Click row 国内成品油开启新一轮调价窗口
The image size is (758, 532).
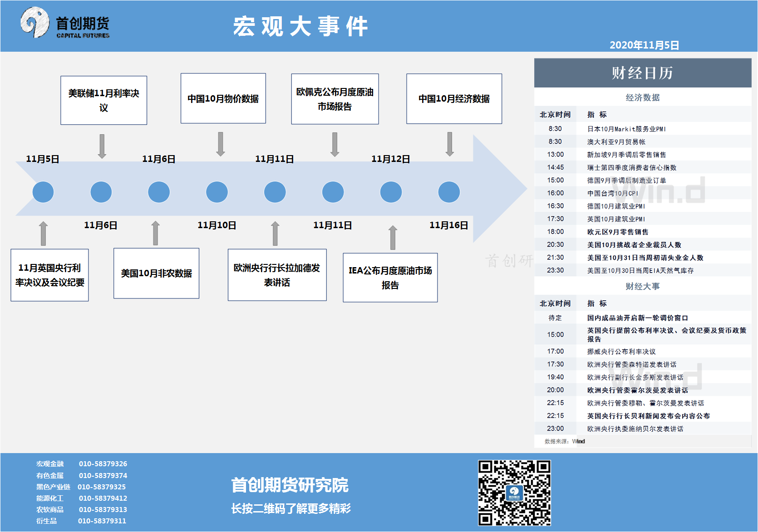pos(643,317)
